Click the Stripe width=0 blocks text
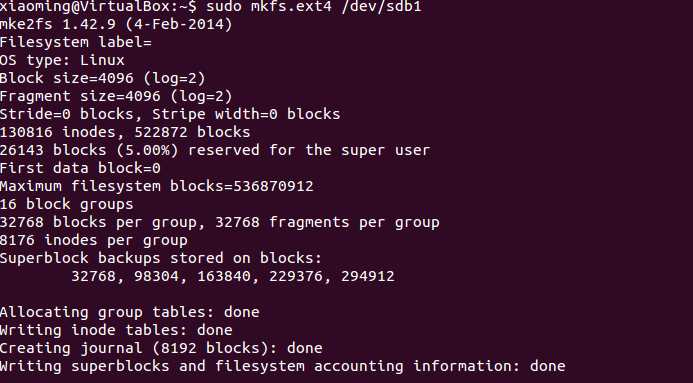 click(x=246, y=114)
